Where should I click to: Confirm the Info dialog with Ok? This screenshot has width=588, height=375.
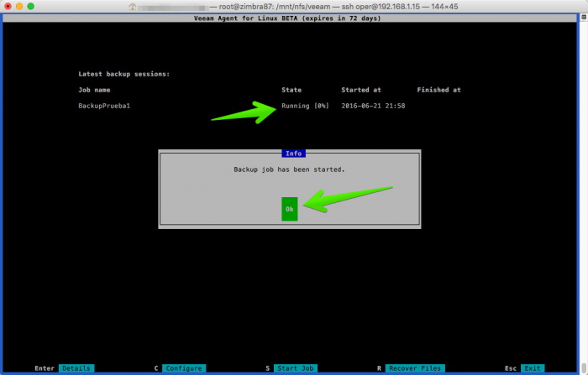290,209
